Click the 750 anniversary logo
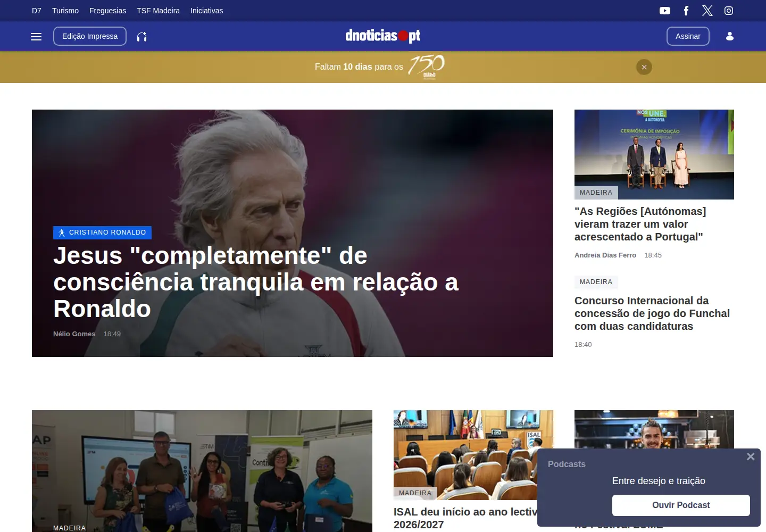 (x=427, y=66)
